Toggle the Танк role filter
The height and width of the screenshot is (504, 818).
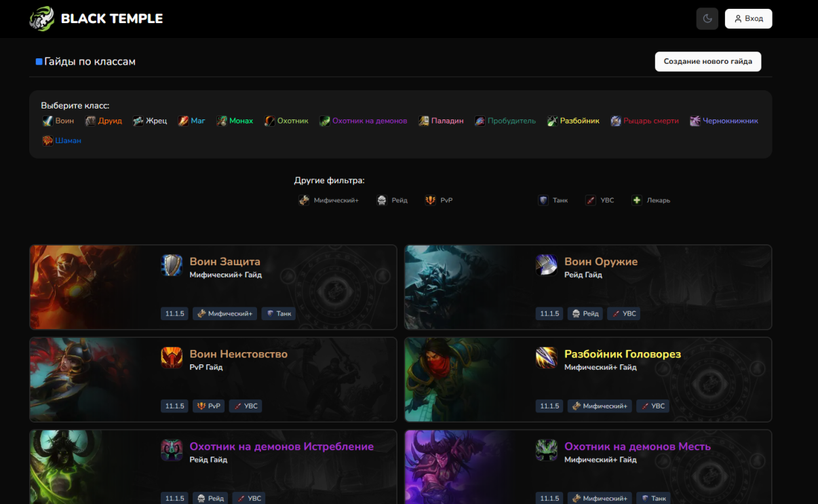coord(553,200)
